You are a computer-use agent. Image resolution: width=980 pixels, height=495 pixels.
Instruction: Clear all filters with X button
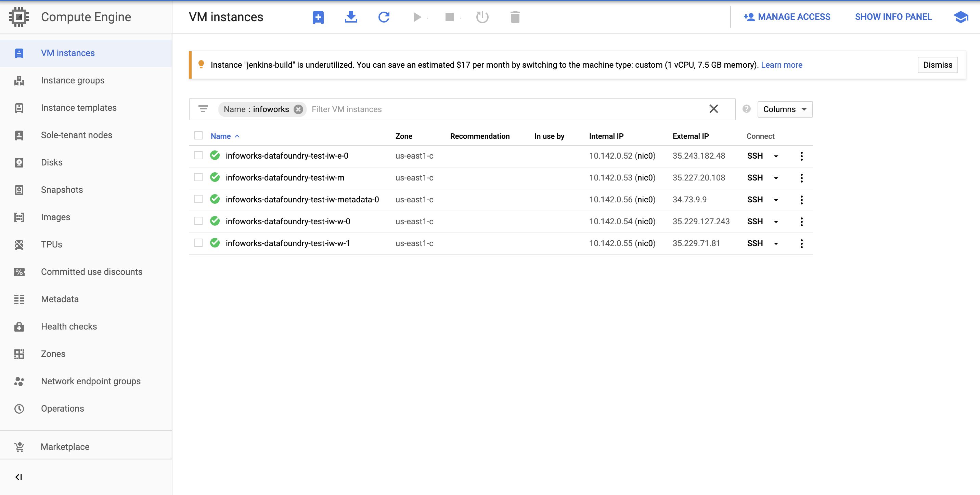point(714,109)
